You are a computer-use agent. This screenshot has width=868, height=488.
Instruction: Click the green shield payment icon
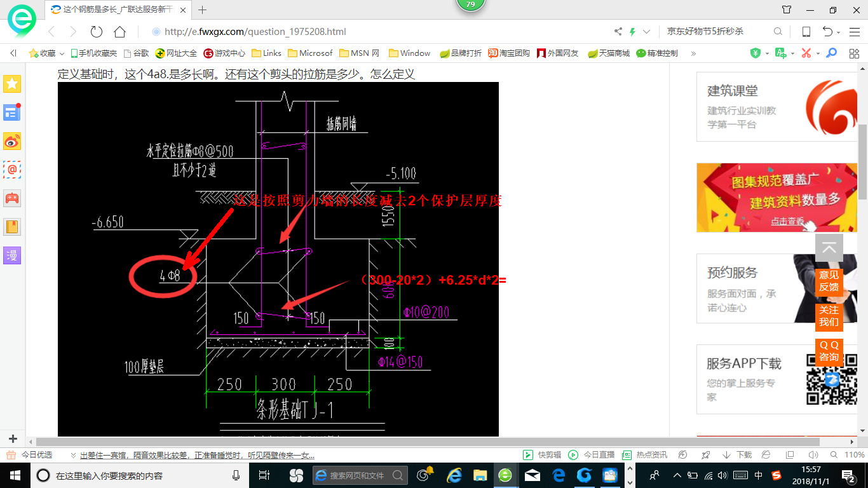[756, 53]
